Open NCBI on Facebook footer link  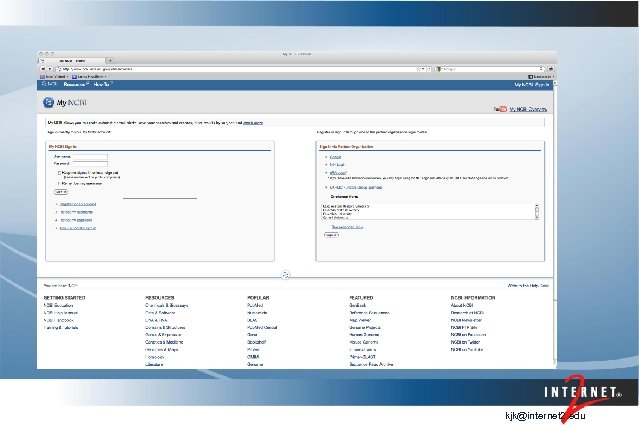[x=468, y=335]
